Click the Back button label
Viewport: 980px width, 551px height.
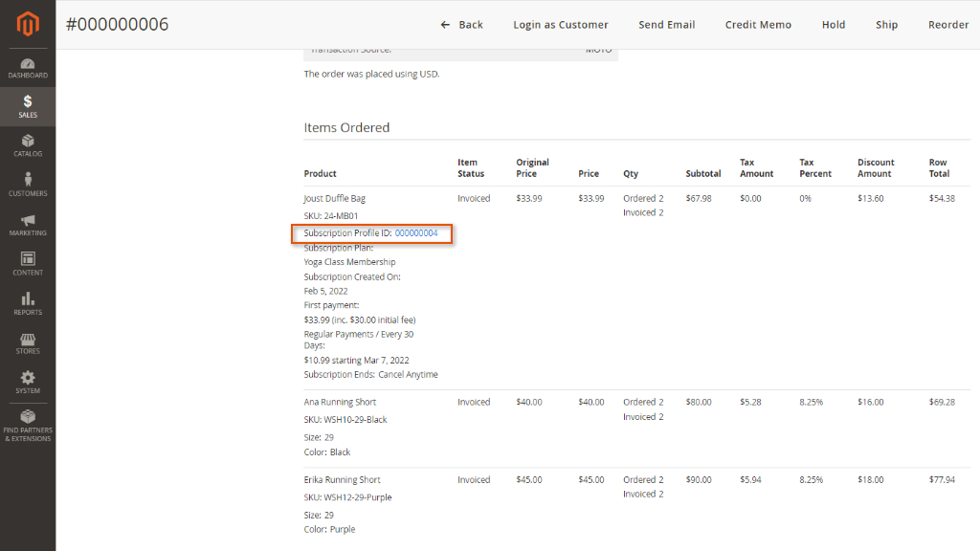coord(471,24)
